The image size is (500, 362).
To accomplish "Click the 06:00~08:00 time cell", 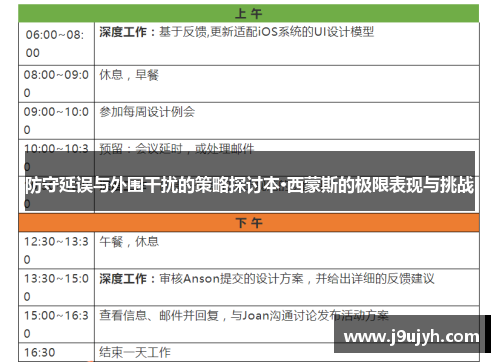I will click(x=57, y=44).
